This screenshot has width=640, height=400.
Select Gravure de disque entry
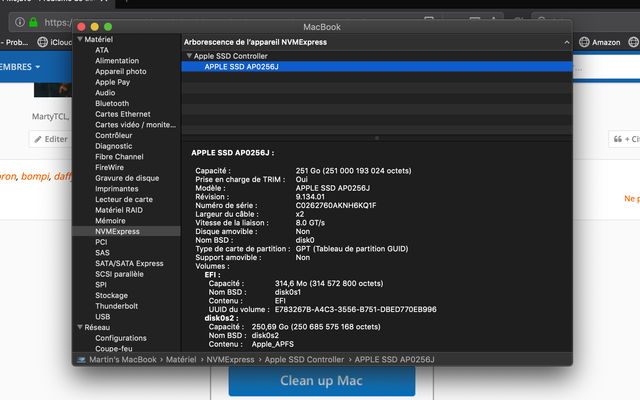click(127, 178)
